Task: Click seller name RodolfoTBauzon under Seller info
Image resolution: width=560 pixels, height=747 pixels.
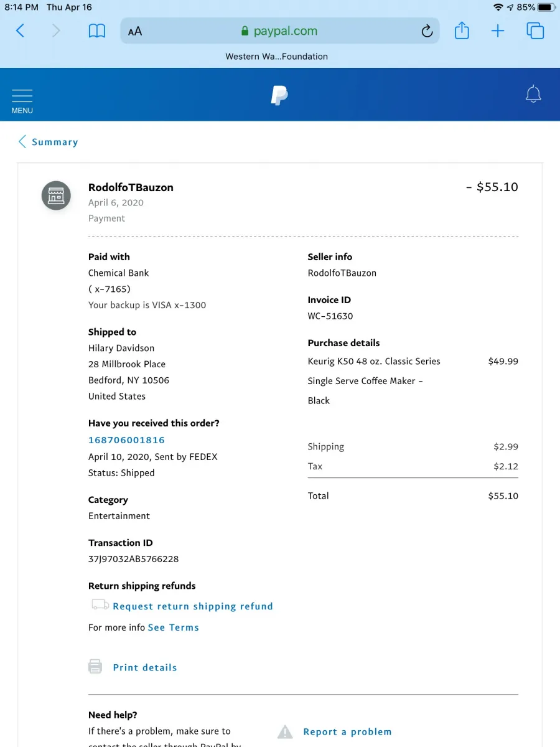Action: point(342,273)
